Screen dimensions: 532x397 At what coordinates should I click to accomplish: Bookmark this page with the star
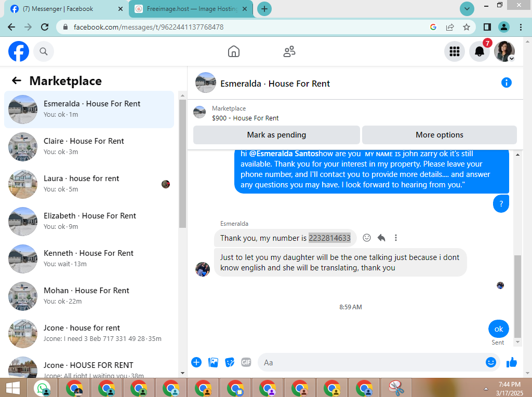point(467,27)
